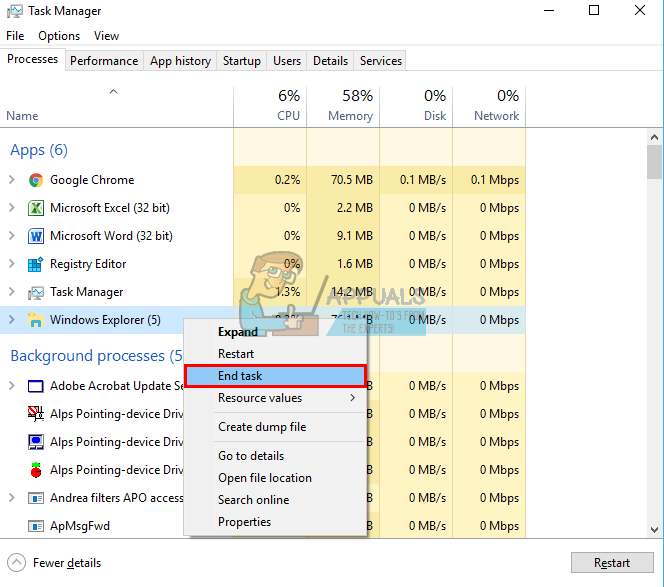Select the Google Chrome process row
Viewport: 664px width, 587px height.
point(263,180)
